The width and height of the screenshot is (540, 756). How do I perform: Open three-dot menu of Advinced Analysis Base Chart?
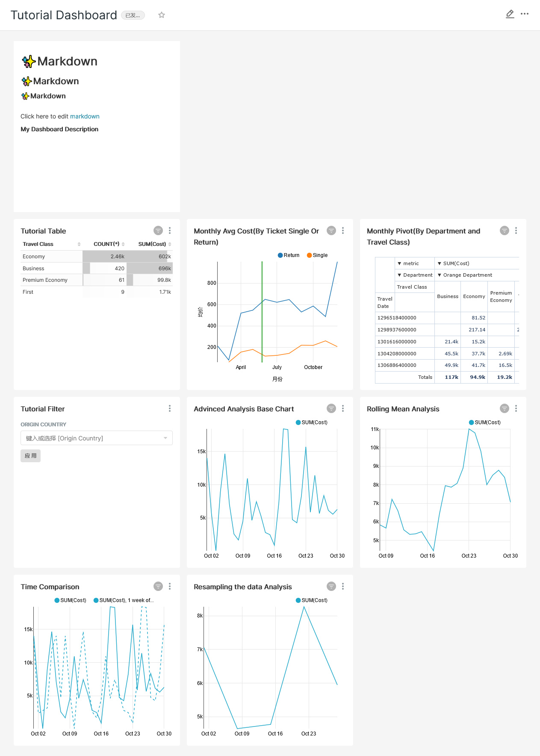tap(343, 408)
